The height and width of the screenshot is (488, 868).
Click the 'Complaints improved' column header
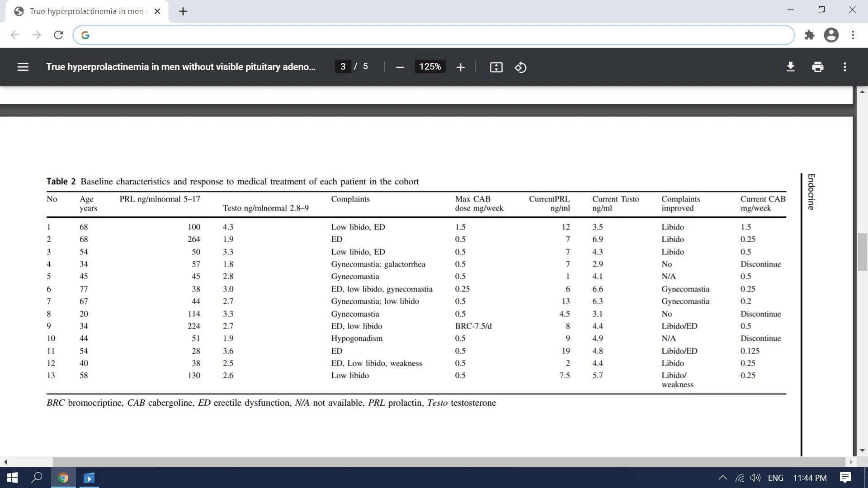[680, 203]
